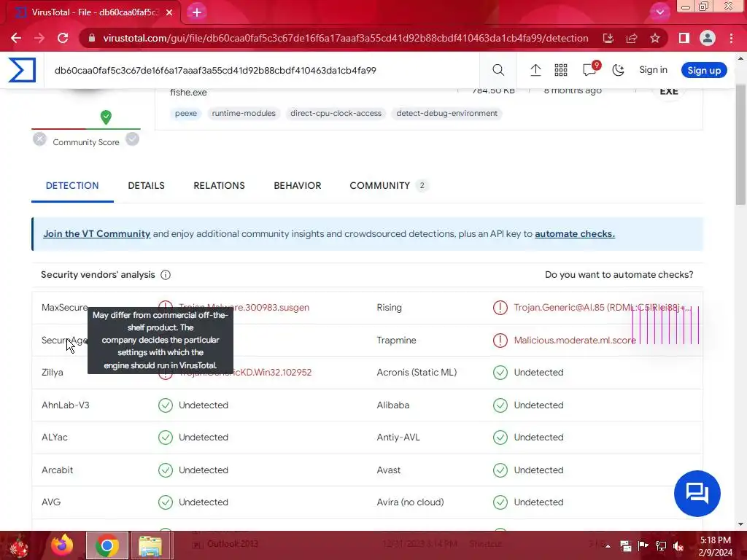The image size is (747, 560).
Task: Click the AhnLab-V3 undetected check icon
Action: [166, 405]
